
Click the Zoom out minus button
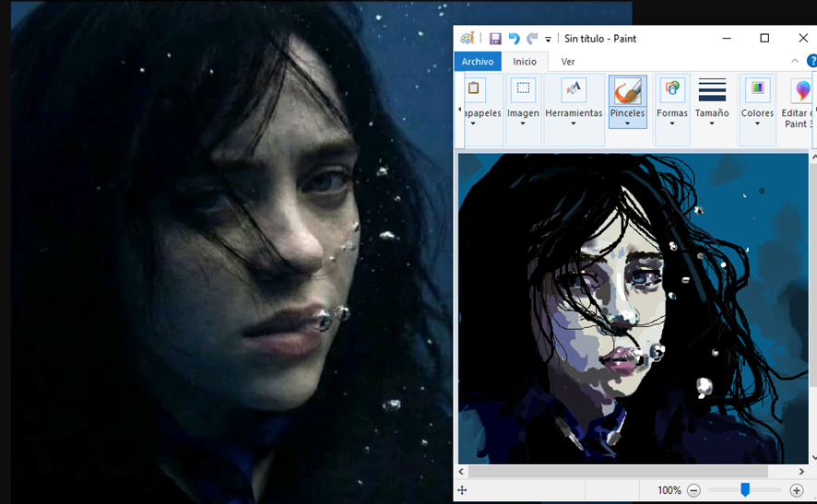pyautogui.click(x=693, y=490)
